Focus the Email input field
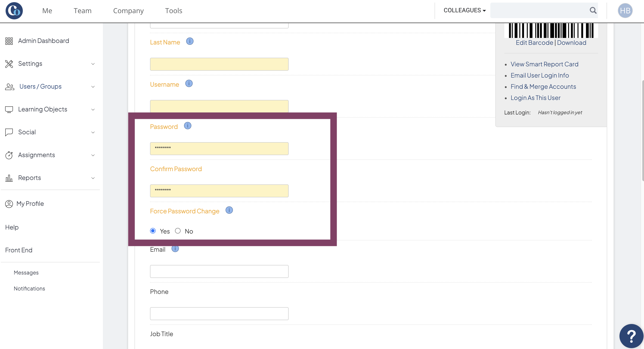This screenshot has height=349, width=644. (x=219, y=271)
